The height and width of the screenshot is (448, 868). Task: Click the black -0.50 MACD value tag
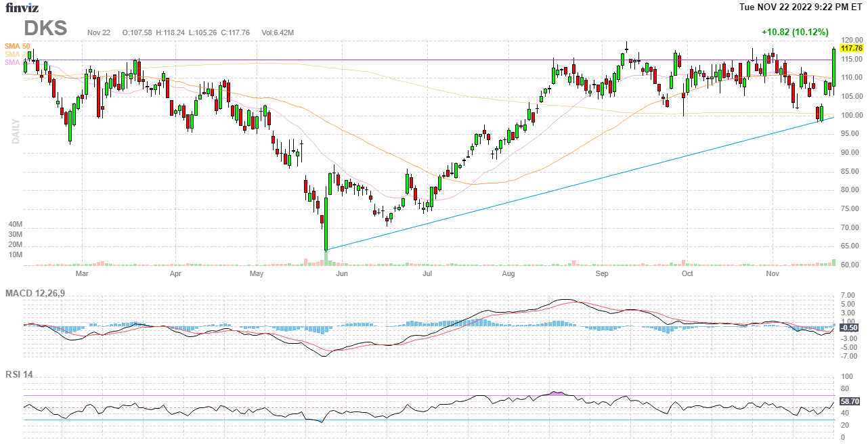tap(849, 328)
